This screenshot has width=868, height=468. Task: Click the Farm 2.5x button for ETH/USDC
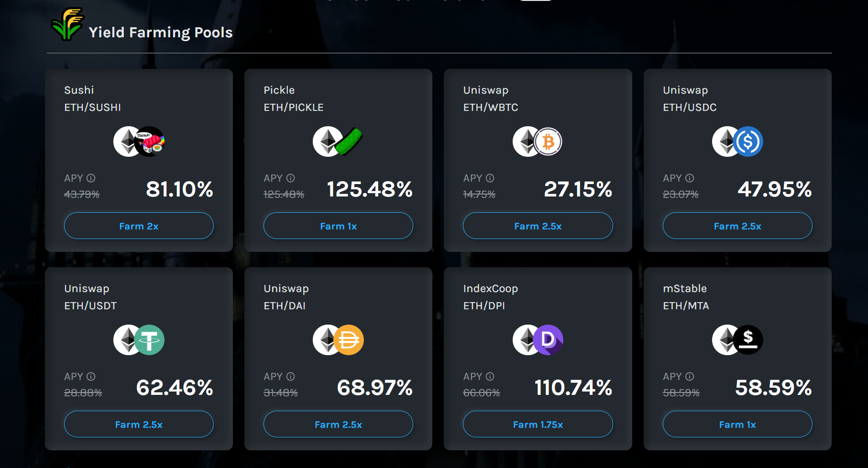click(x=737, y=226)
